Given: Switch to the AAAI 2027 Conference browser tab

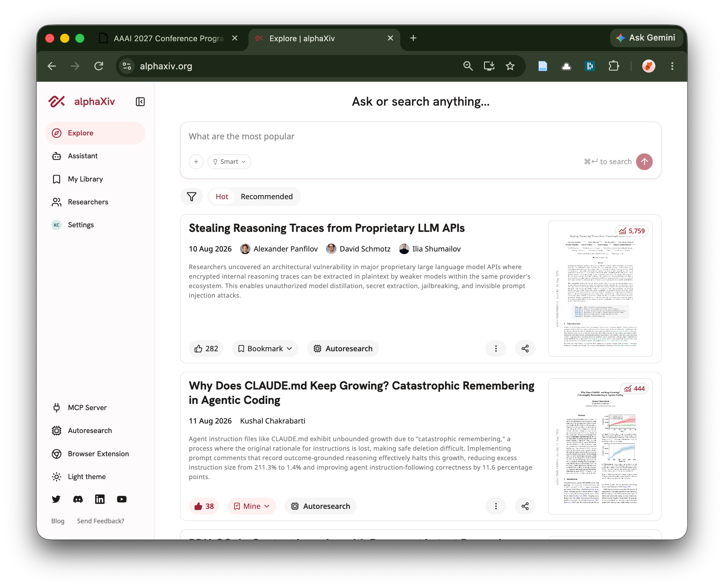Looking at the screenshot, I should [x=168, y=38].
